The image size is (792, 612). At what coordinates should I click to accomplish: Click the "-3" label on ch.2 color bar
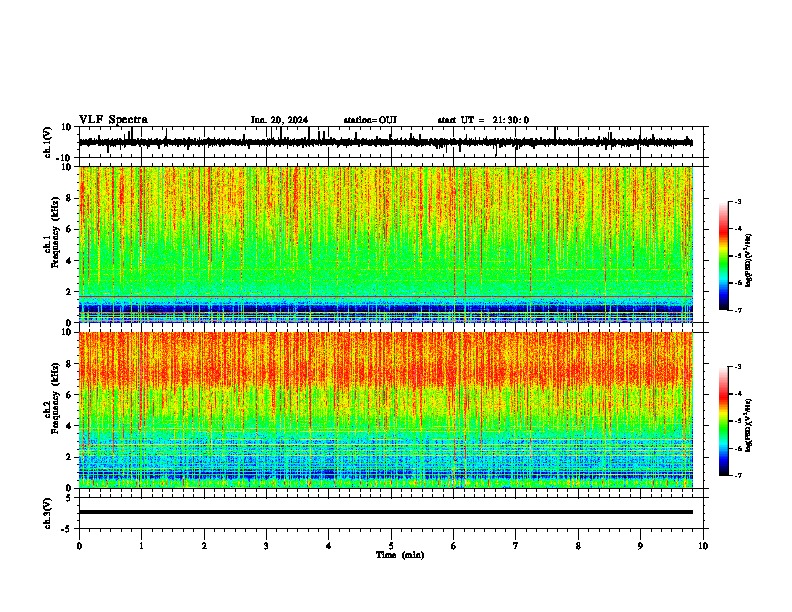click(x=737, y=367)
